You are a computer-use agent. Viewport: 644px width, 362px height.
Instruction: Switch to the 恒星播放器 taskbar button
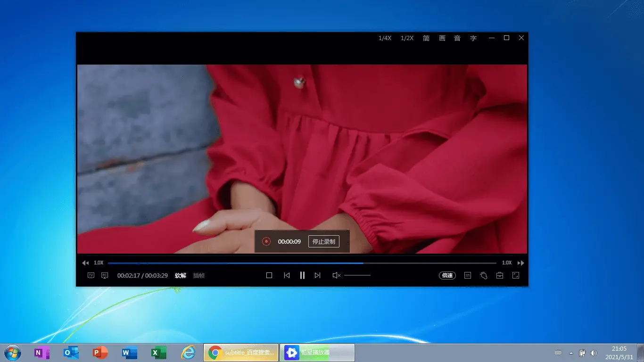(317, 353)
